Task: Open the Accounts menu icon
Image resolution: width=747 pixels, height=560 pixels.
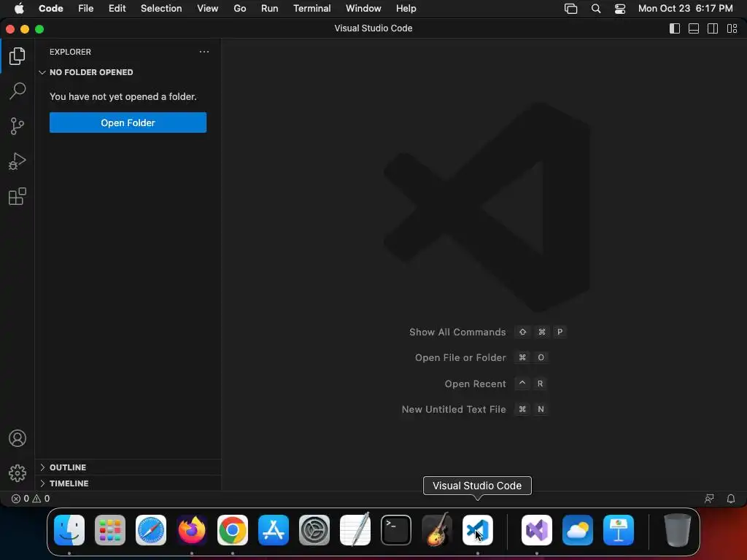Action: pyautogui.click(x=18, y=438)
